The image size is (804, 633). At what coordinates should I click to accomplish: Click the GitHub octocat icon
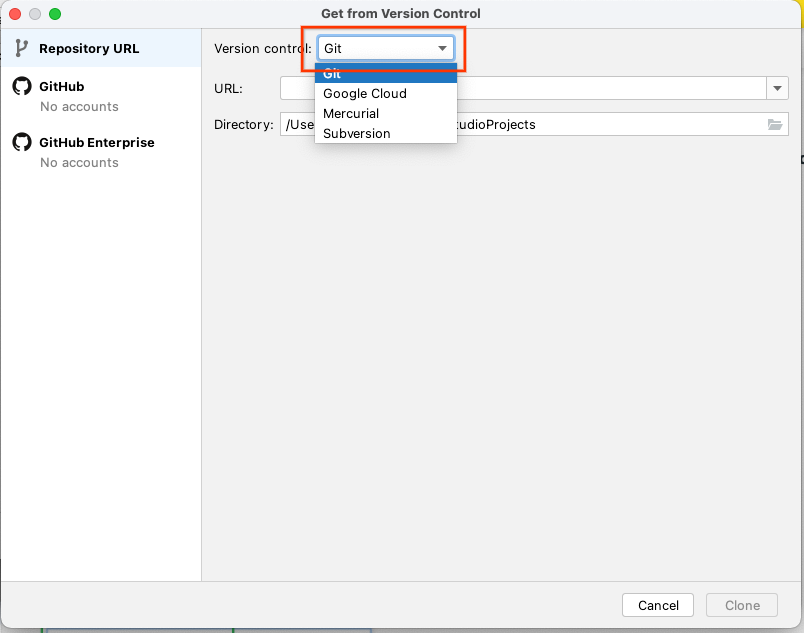[21, 86]
